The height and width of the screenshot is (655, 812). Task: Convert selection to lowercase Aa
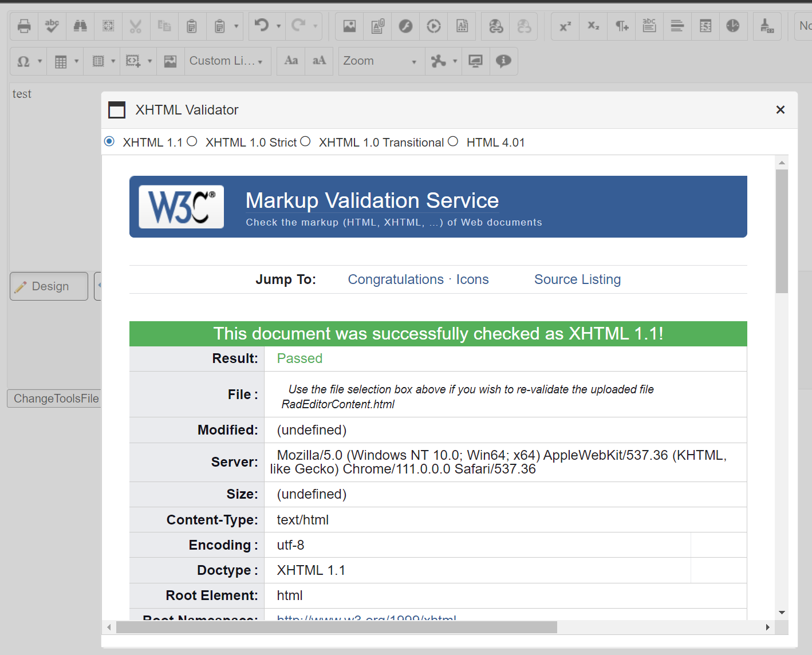point(291,61)
